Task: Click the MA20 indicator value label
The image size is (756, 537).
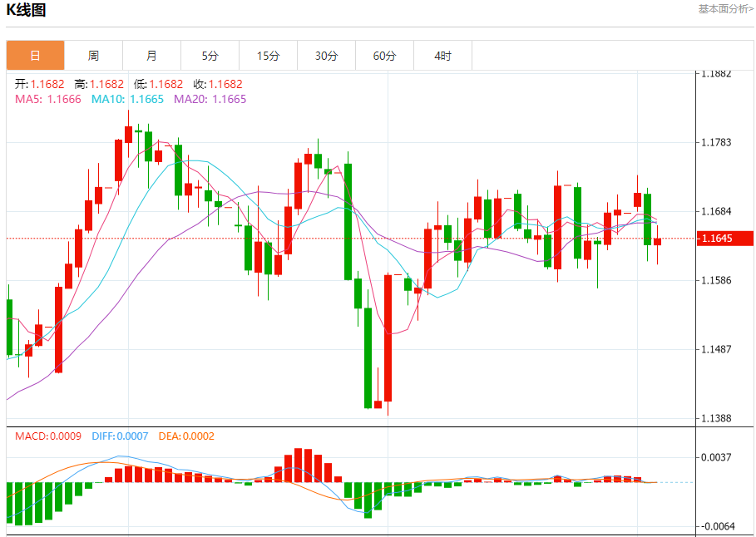Action: [x=210, y=99]
